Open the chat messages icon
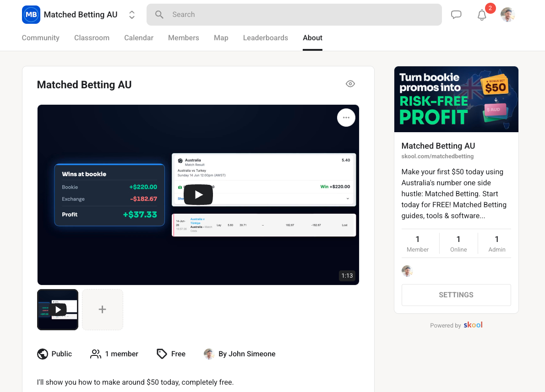545x392 pixels. coord(456,15)
